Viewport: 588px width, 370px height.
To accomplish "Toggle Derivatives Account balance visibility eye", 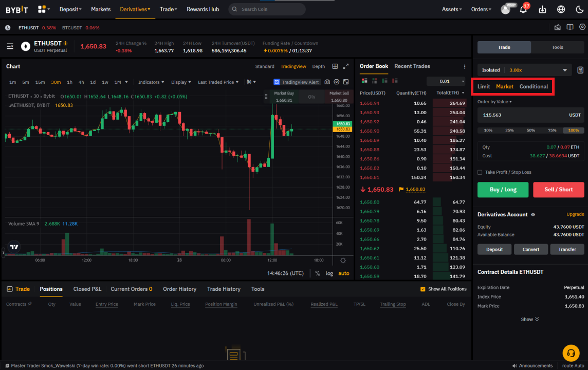I will pyautogui.click(x=533, y=214).
